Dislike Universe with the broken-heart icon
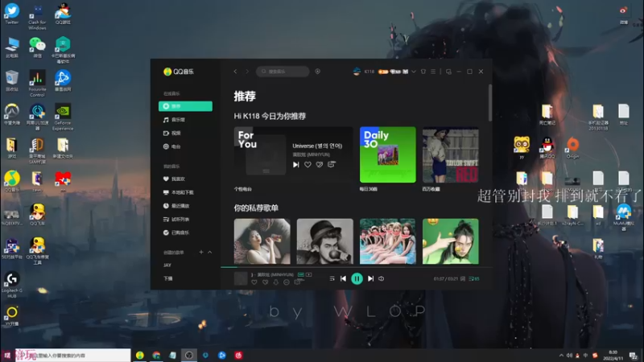The height and width of the screenshot is (362, 644). pyautogui.click(x=320, y=165)
